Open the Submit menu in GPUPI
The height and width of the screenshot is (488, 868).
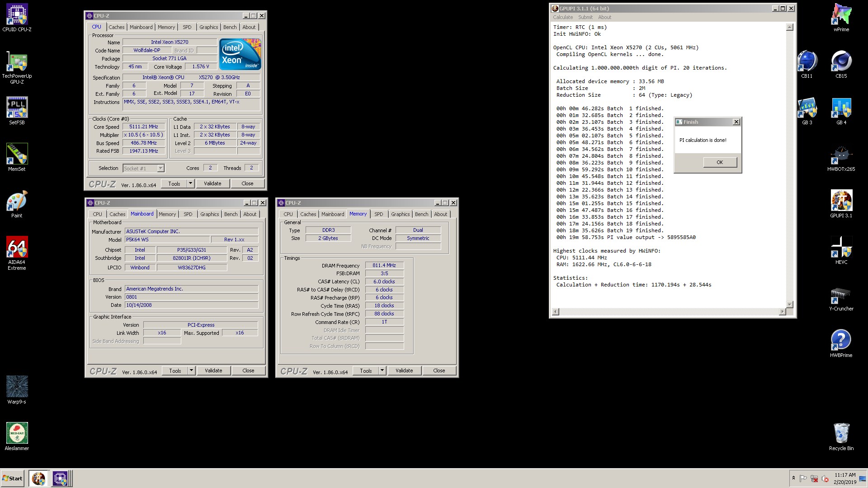(585, 17)
